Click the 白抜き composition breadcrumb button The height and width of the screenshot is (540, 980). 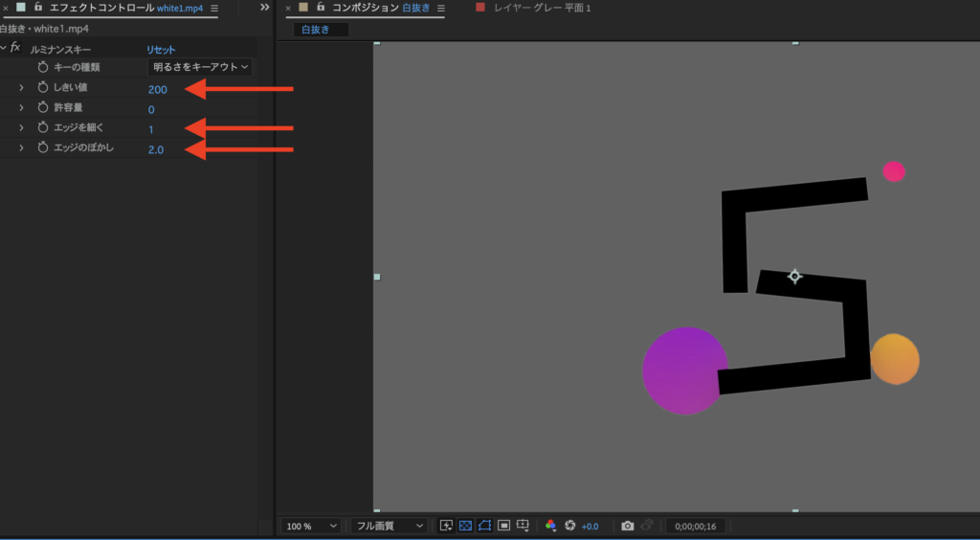(x=320, y=30)
